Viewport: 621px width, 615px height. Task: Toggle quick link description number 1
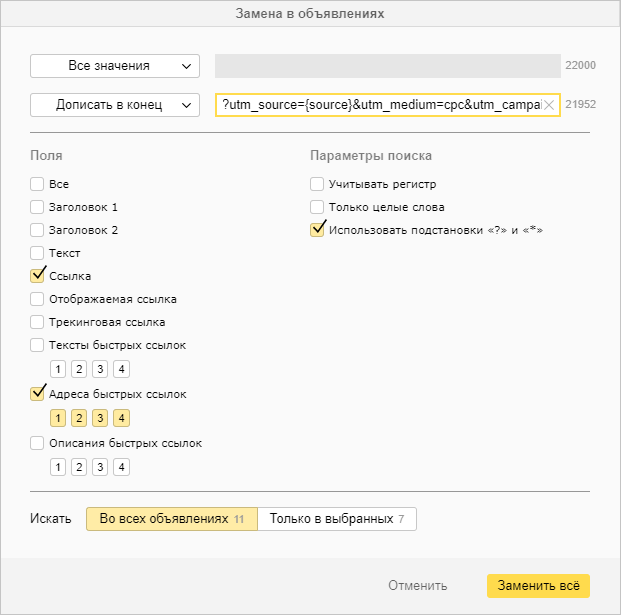click(x=59, y=467)
